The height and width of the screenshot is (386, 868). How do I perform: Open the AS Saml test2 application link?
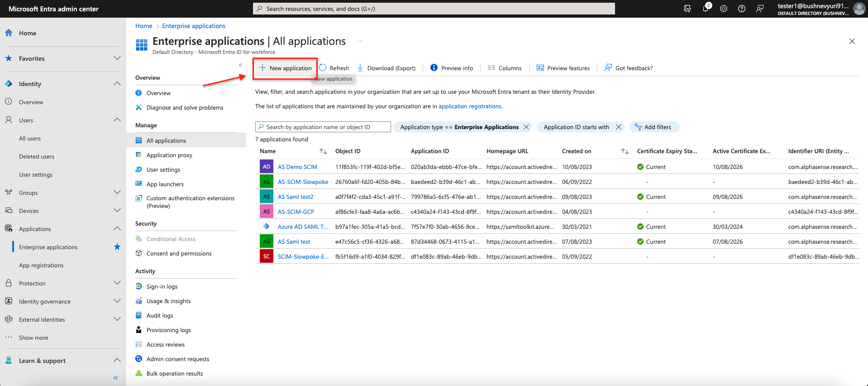click(296, 197)
